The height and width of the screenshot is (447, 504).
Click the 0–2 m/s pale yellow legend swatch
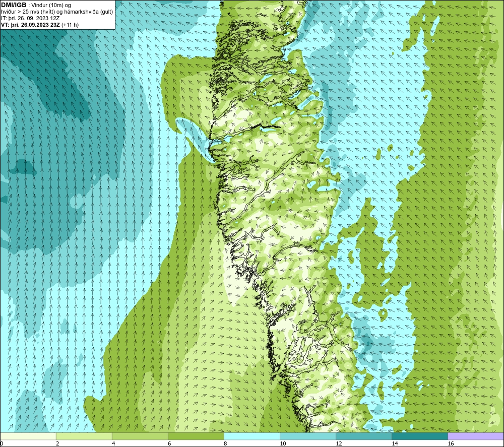pos(28,436)
